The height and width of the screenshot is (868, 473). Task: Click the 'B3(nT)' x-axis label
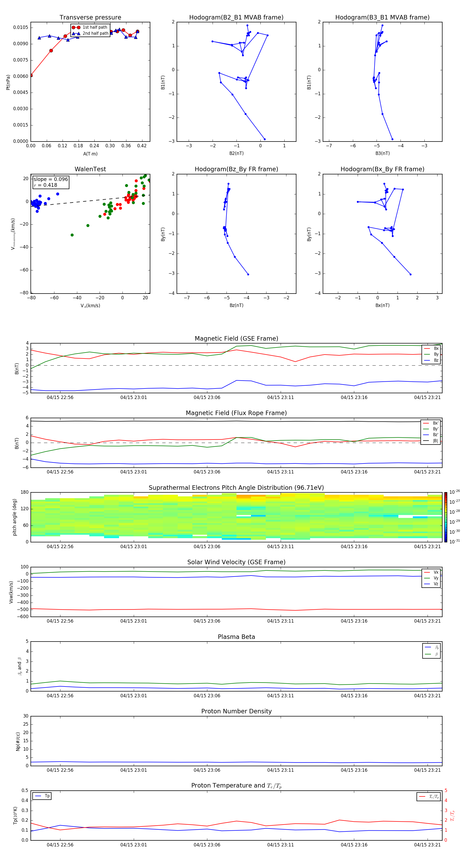tap(382, 153)
